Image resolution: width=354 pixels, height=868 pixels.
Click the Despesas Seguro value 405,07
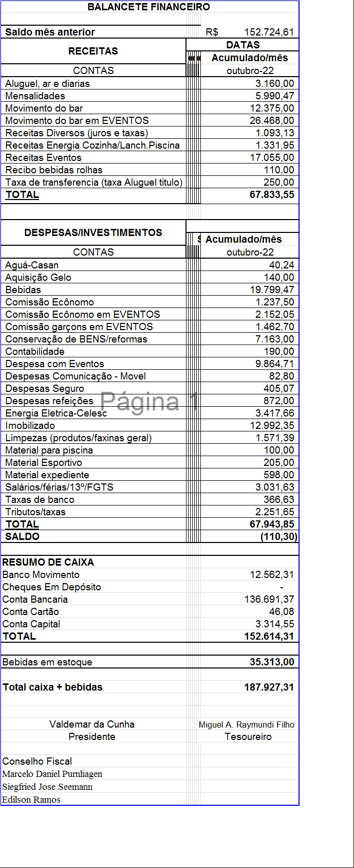point(279,388)
